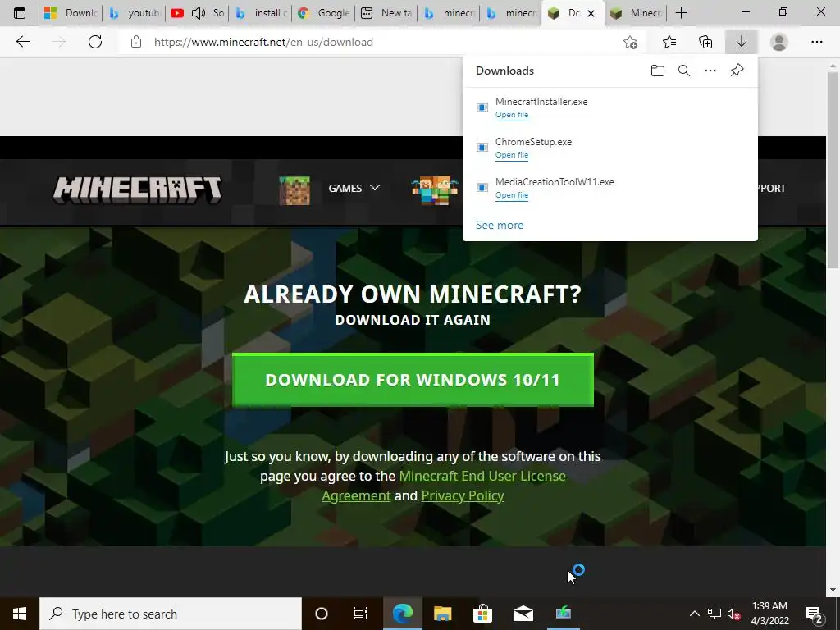Open File Explorer from taskbar
Viewport: 840px width, 630px height.
[x=442, y=614]
